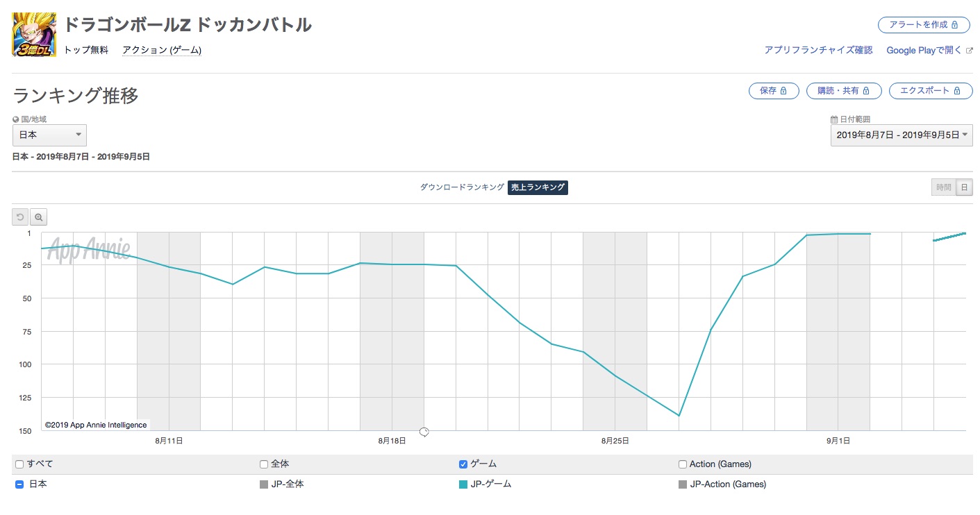Switch to ダウンロードランキング tab
The height and width of the screenshot is (515, 980).
tap(462, 187)
